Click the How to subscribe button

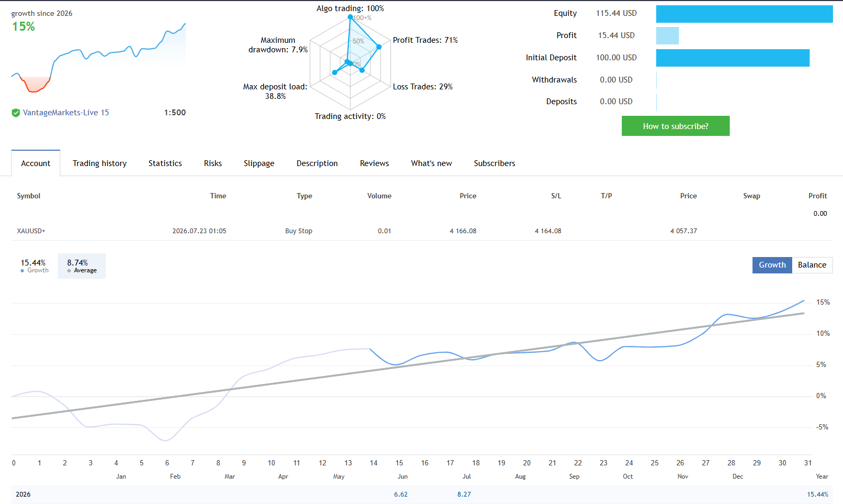pyautogui.click(x=676, y=126)
